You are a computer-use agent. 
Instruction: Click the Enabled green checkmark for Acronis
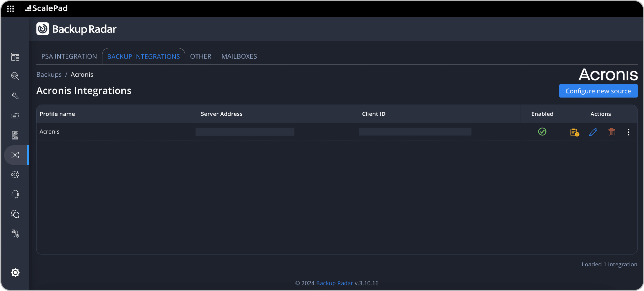pos(542,132)
